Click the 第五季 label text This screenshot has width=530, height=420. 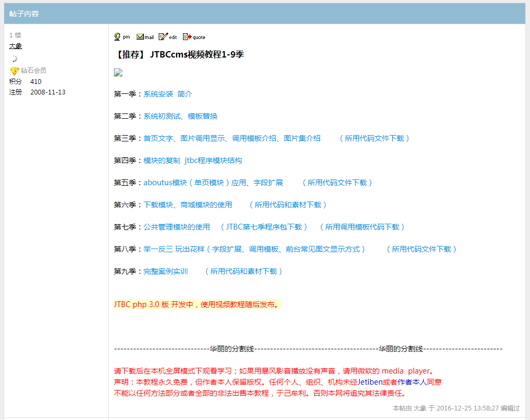point(125,183)
